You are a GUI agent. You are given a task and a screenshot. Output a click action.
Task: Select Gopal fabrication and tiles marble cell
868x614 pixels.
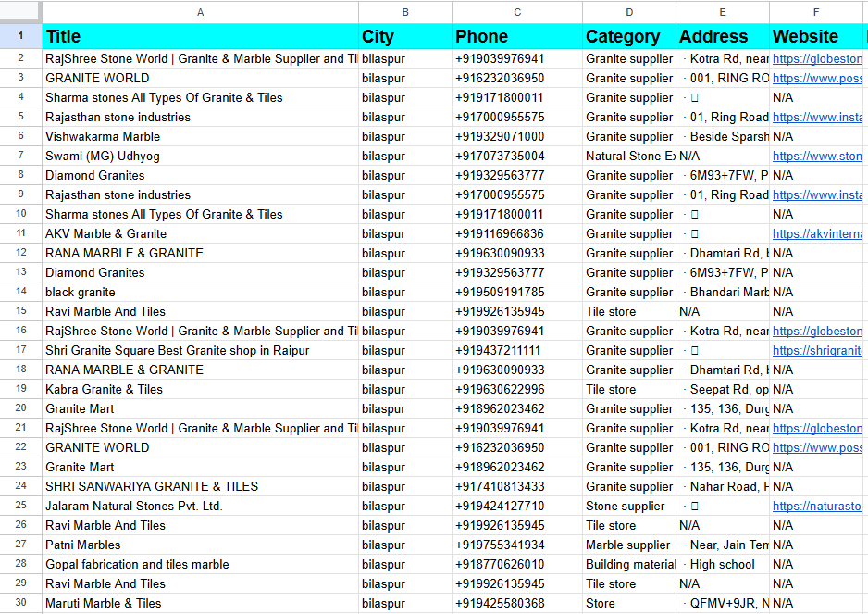point(201,564)
